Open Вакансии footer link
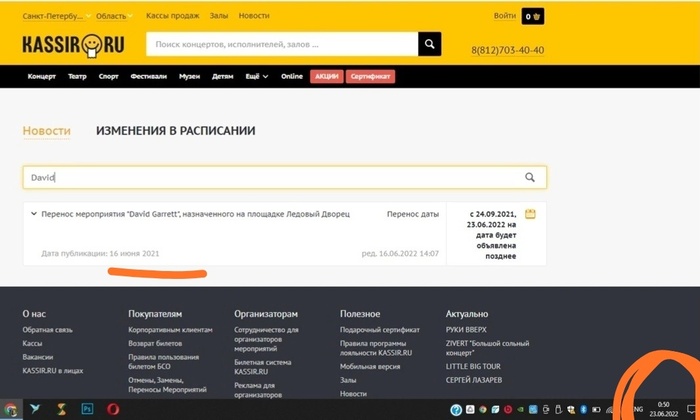The image size is (700, 420). click(x=38, y=357)
